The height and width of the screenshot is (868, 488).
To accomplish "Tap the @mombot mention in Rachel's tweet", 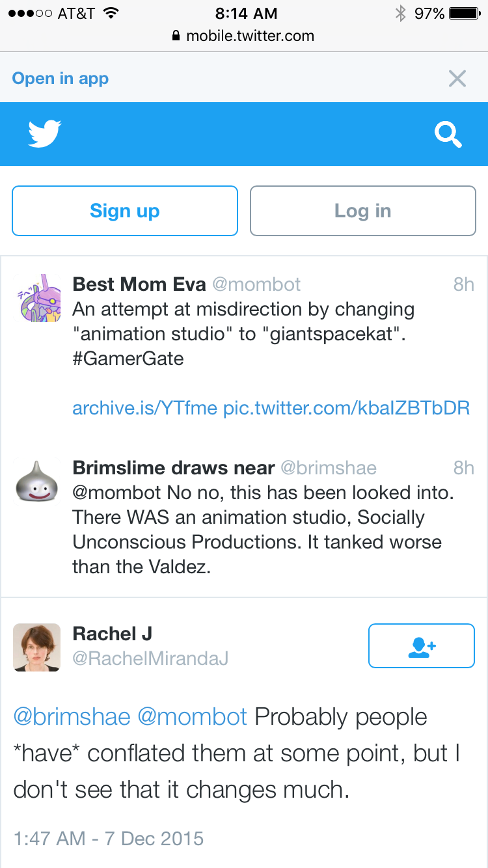I will pos(193,716).
